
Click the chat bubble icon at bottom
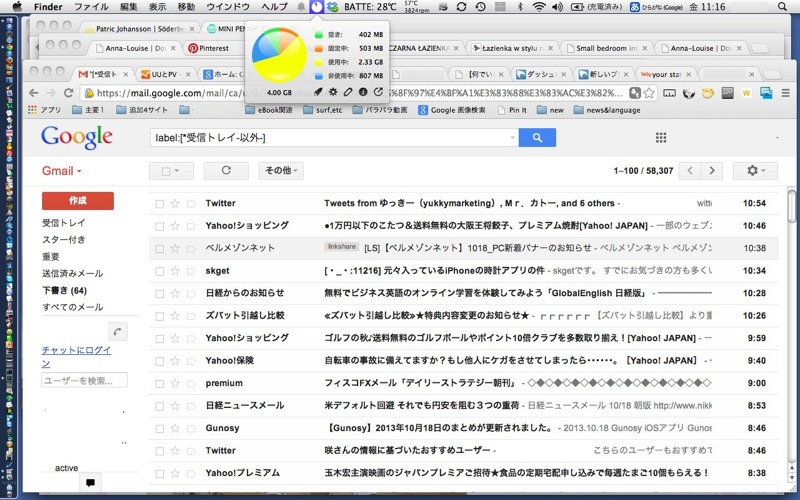pyautogui.click(x=90, y=482)
